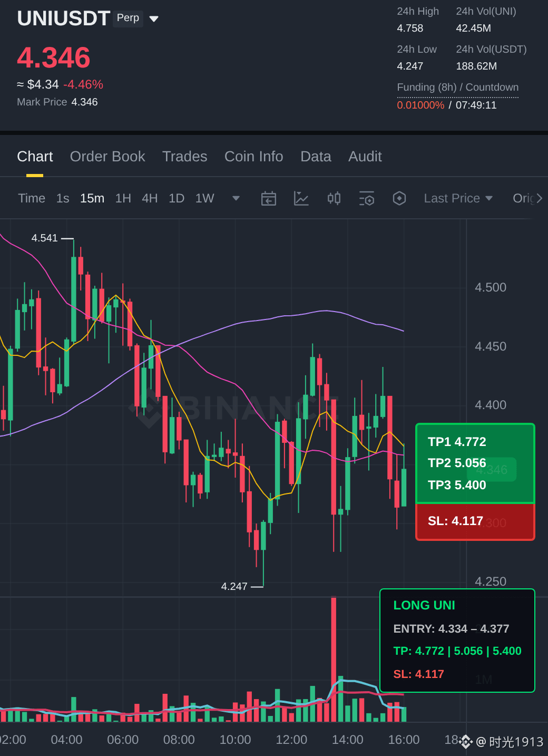This screenshot has height=756, width=548.
Task: Open the chart display settings icon
Action: click(x=367, y=198)
